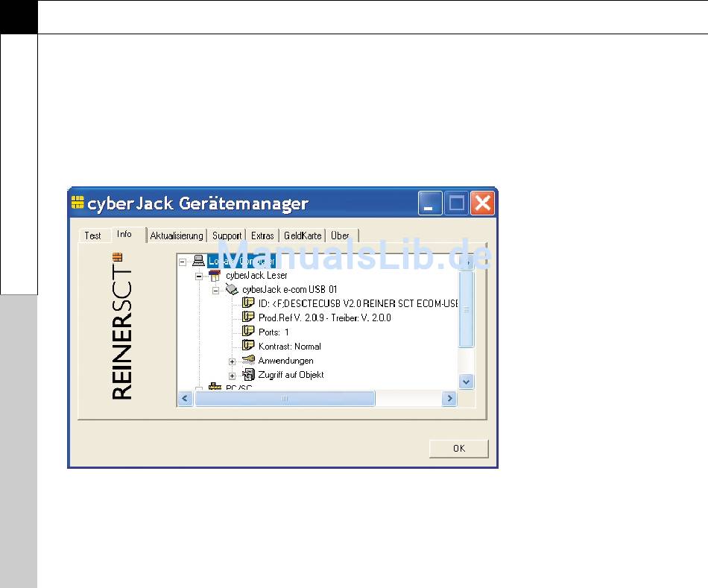The image size is (708, 588).
Task: Click the note icon beside the ID entry
Action: click(248, 303)
